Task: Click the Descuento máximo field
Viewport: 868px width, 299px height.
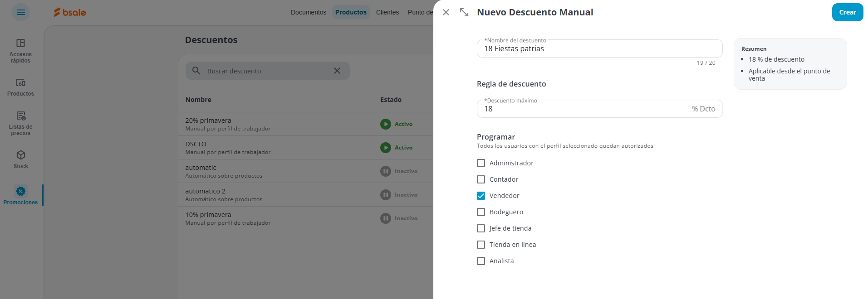Action: (x=599, y=109)
